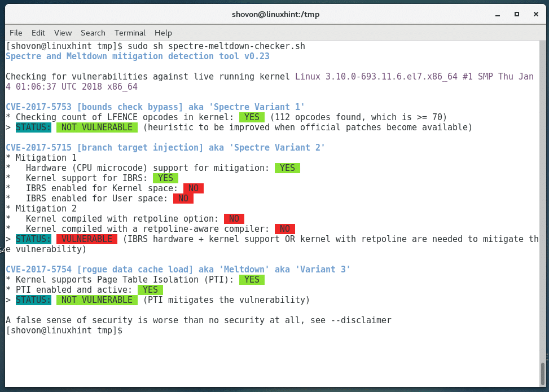This screenshot has height=392, width=549.
Task: Click the shovon@linuxhint:/tmp title bar
Action: click(274, 14)
